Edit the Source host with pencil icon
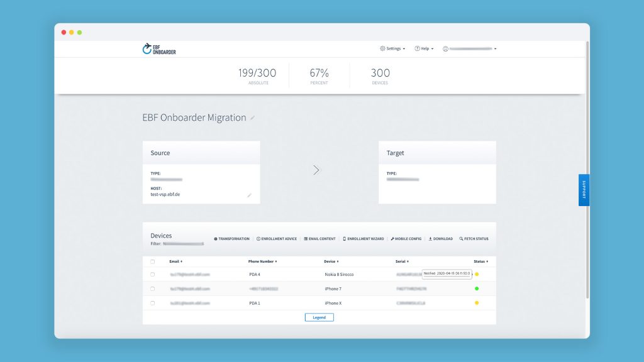Image resolution: width=644 pixels, height=362 pixels. [249, 195]
